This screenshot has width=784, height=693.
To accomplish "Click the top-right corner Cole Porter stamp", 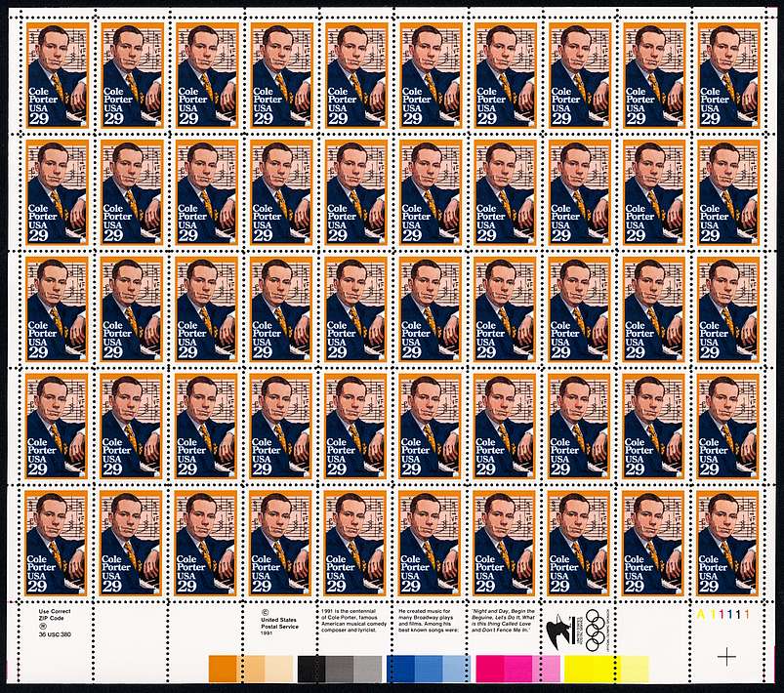I will (x=729, y=75).
